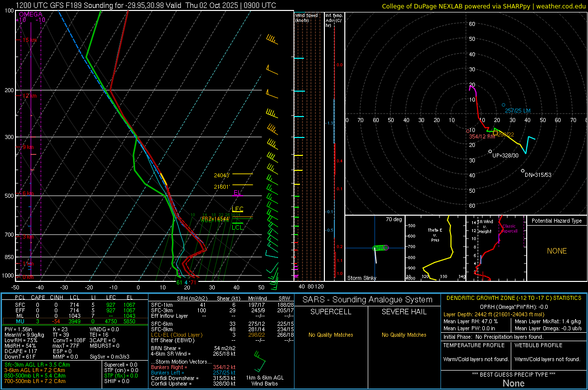This screenshot has height=390, width=588.
Task: Select the SFC parcel row
Action: [x=75, y=305]
